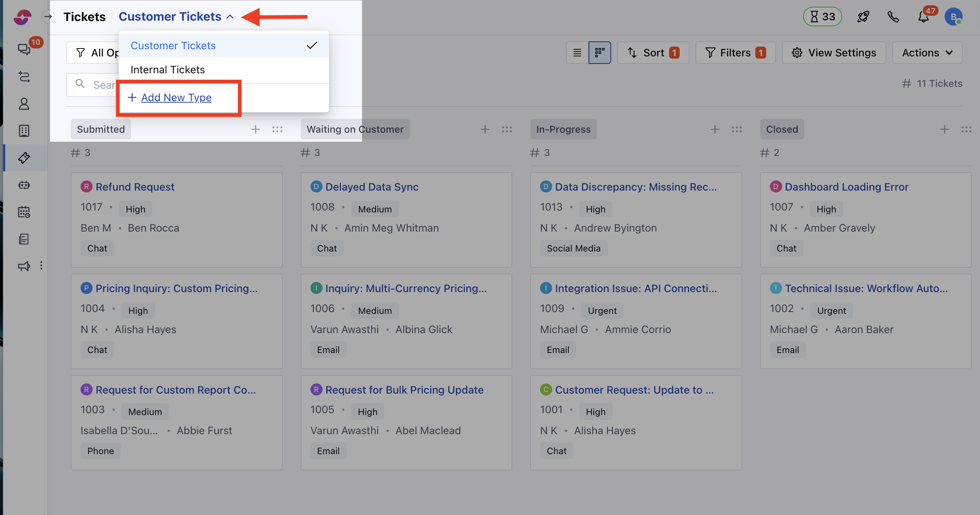
Task: Toggle collapse of the left sidebar
Action: [x=47, y=16]
